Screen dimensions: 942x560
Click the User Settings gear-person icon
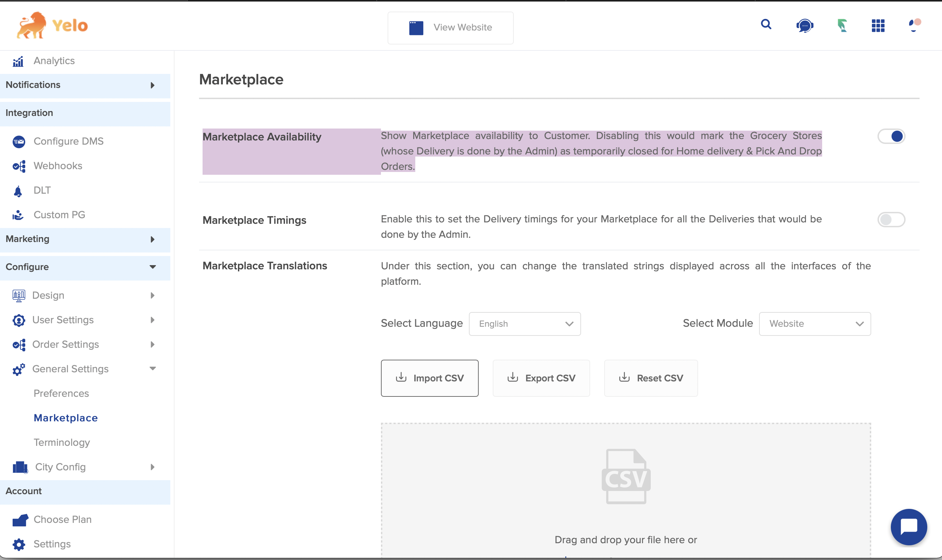click(x=19, y=320)
